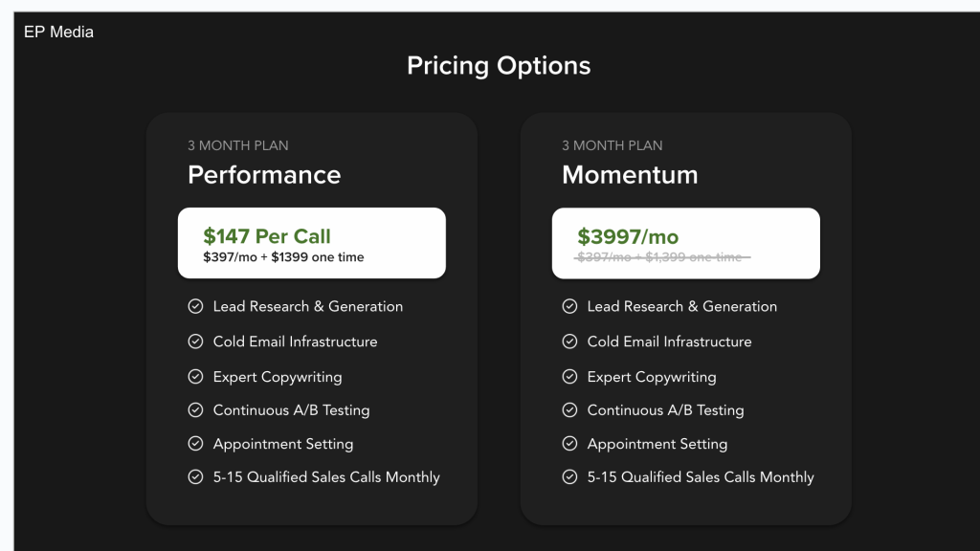Click the EP Media brand name
This screenshot has width=980, height=551.
pos(58,32)
